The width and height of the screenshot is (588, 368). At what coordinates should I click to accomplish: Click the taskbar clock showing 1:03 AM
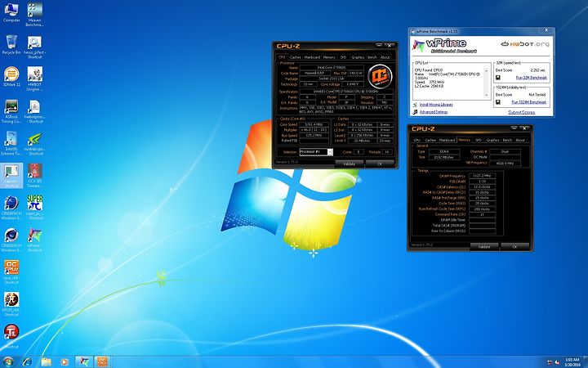[572, 362]
